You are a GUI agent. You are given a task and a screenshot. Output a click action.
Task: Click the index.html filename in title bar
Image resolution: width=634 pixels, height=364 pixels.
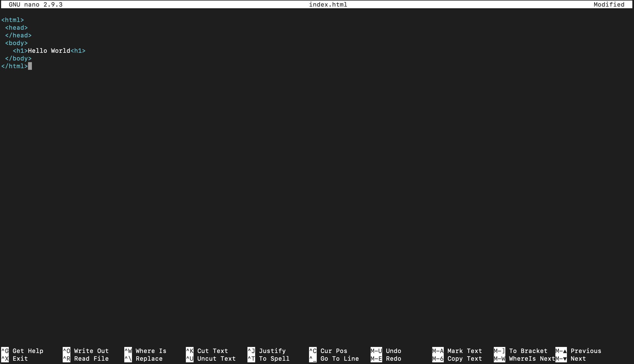coord(328,4)
